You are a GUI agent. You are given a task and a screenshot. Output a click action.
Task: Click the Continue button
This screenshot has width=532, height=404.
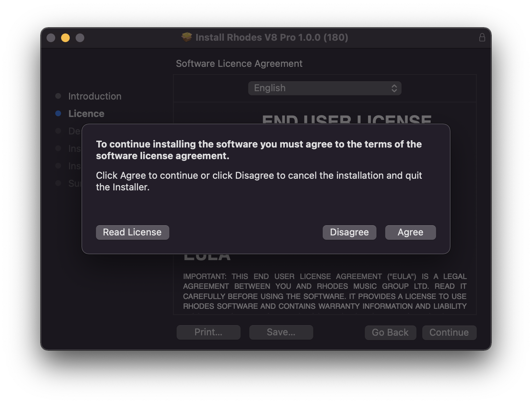click(x=449, y=333)
